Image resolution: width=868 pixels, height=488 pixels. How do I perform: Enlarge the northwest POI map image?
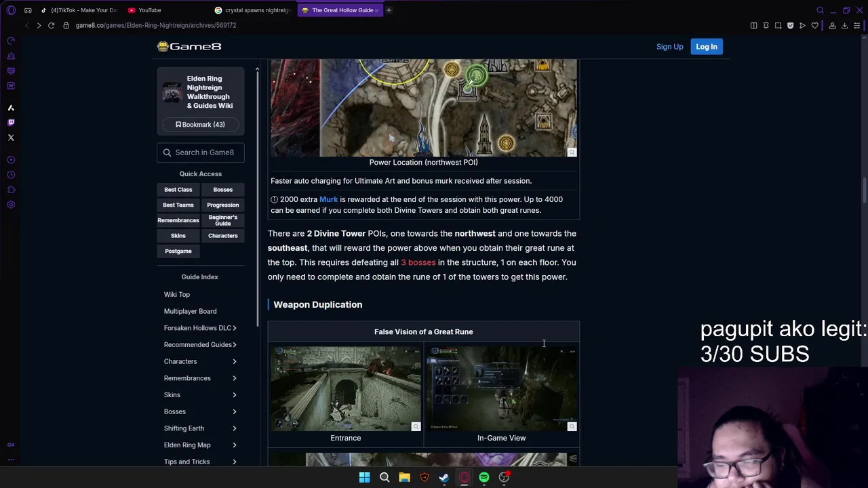point(572,152)
